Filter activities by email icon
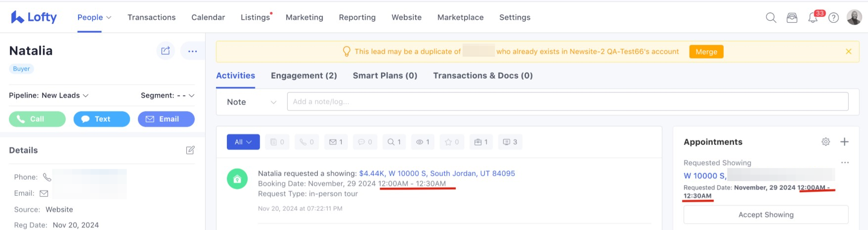This screenshot has height=230, width=868. pos(336,142)
